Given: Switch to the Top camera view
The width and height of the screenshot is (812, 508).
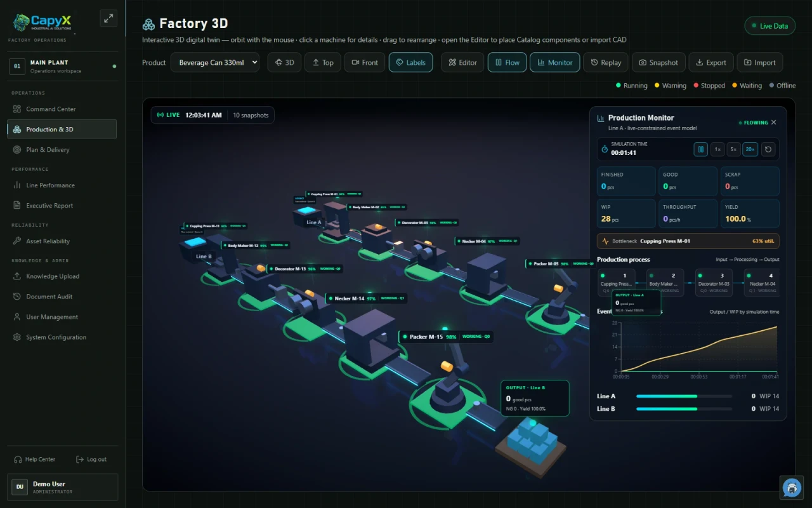Looking at the screenshot, I should 322,62.
